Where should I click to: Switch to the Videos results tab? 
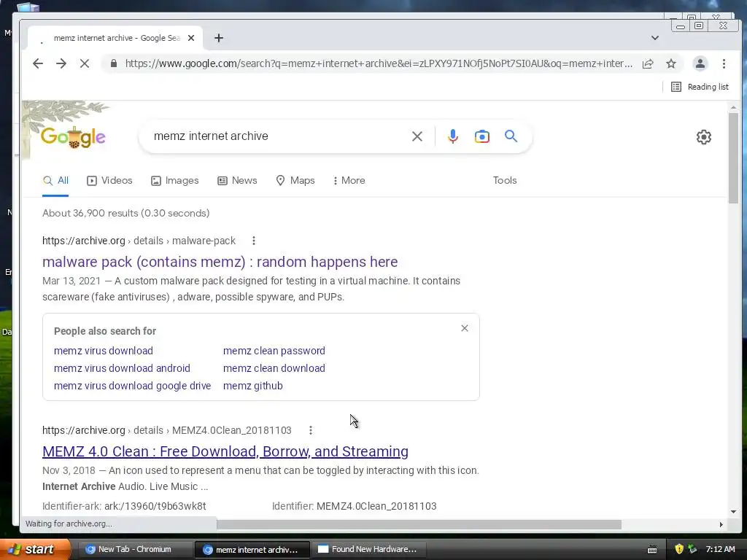[109, 181]
